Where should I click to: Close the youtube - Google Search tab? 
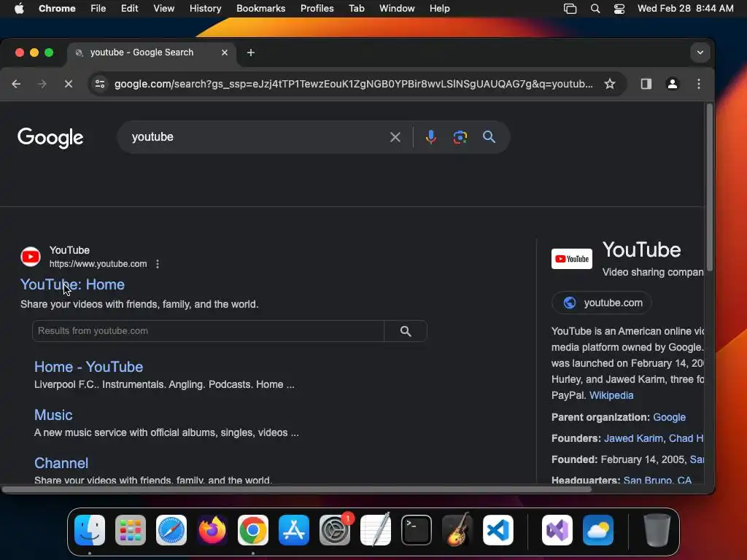225,52
